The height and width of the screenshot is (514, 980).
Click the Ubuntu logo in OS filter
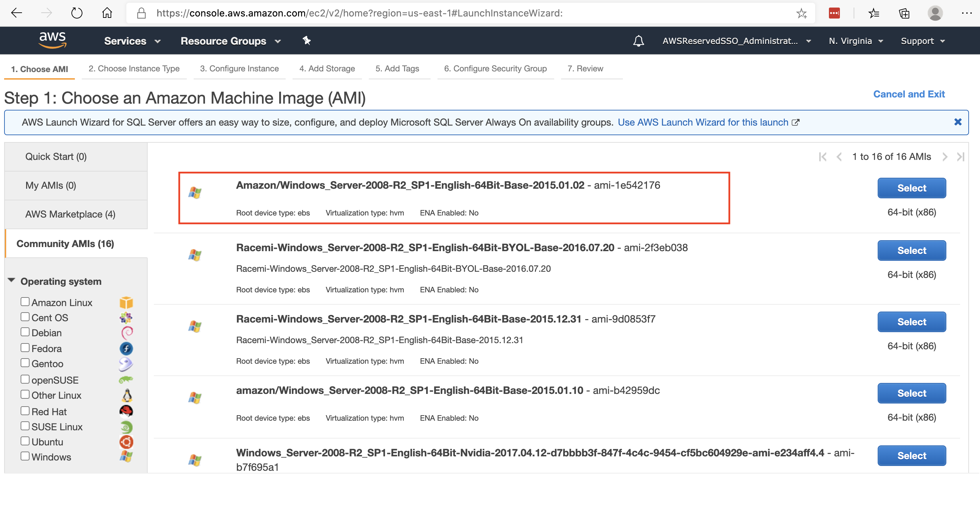pos(126,442)
